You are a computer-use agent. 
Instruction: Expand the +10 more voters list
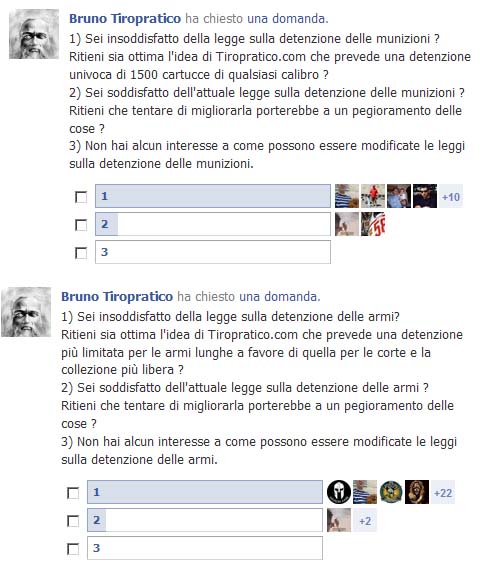coord(451,196)
